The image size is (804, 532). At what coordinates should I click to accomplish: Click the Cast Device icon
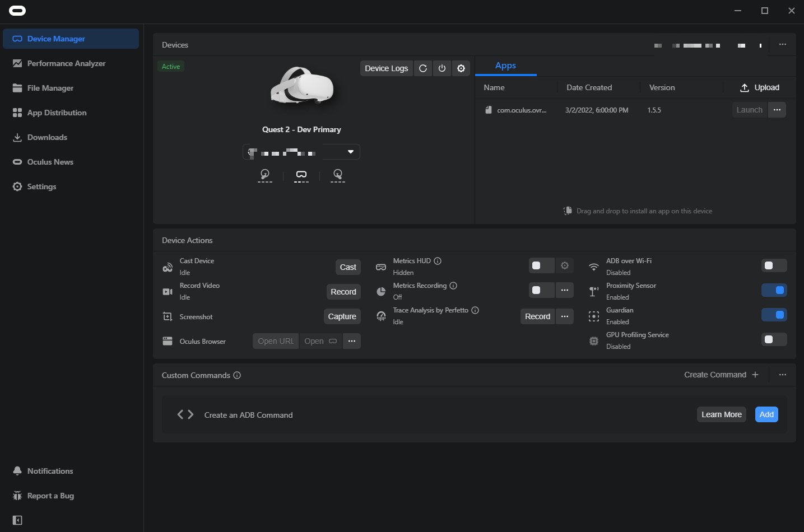(168, 267)
